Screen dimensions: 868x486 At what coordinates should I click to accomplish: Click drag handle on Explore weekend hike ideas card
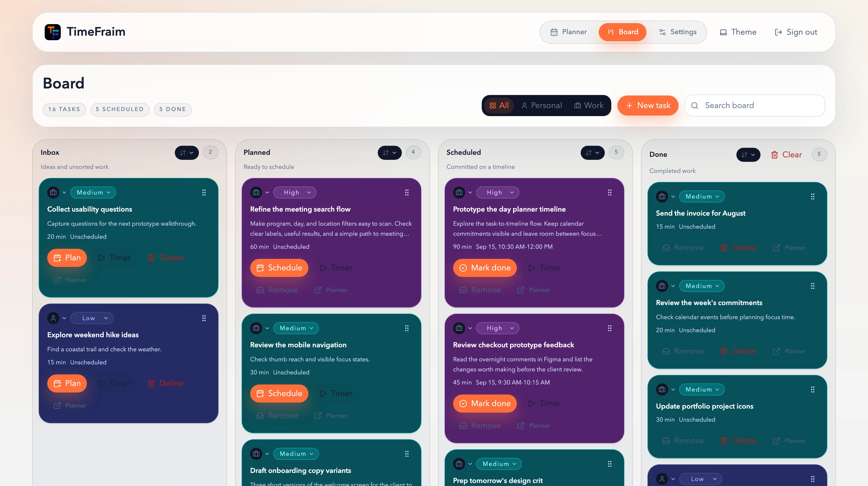204,318
